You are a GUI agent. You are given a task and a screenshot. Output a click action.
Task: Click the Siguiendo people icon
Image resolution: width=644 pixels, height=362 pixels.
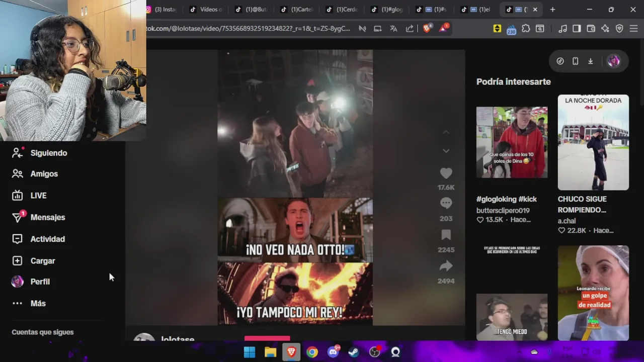(18, 153)
